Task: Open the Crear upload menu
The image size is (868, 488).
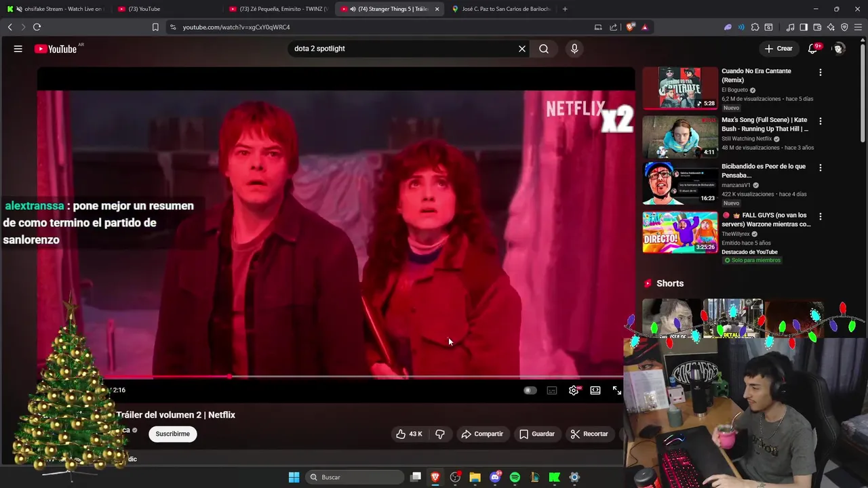Action: [x=778, y=49]
